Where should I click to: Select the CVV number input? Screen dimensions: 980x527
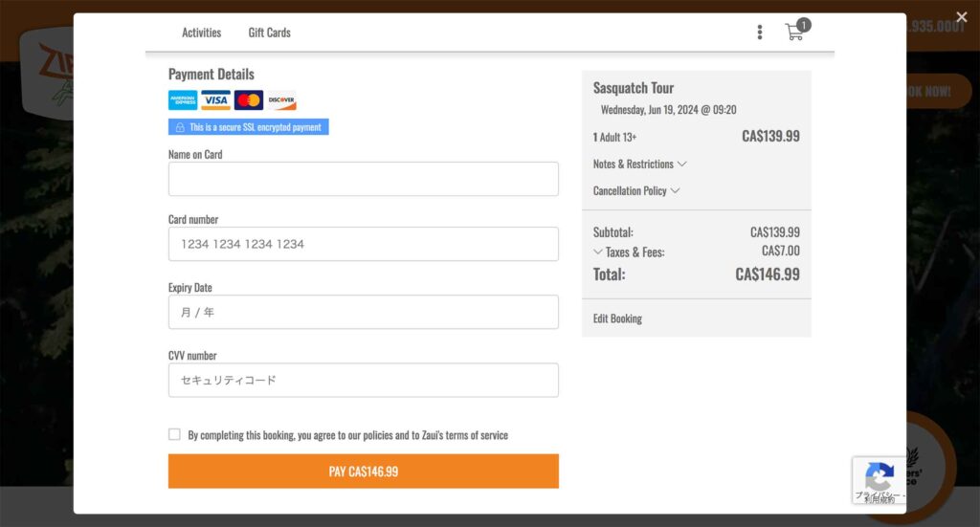364,380
